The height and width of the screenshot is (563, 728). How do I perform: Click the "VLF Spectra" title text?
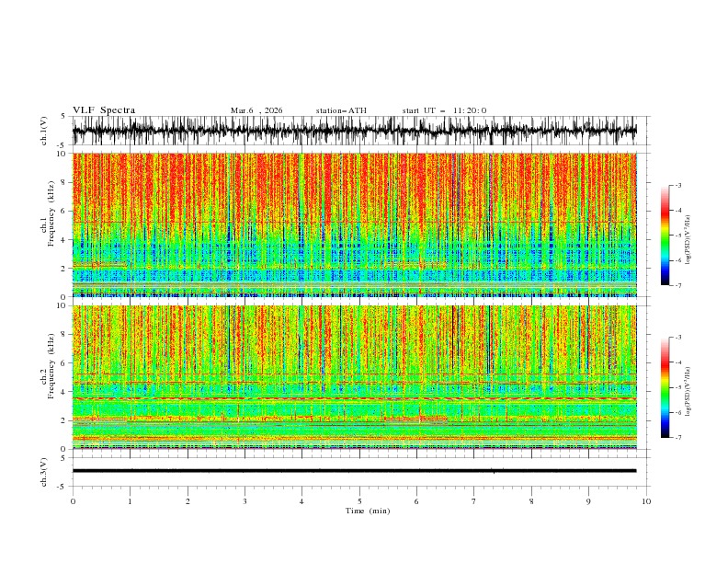(104, 110)
